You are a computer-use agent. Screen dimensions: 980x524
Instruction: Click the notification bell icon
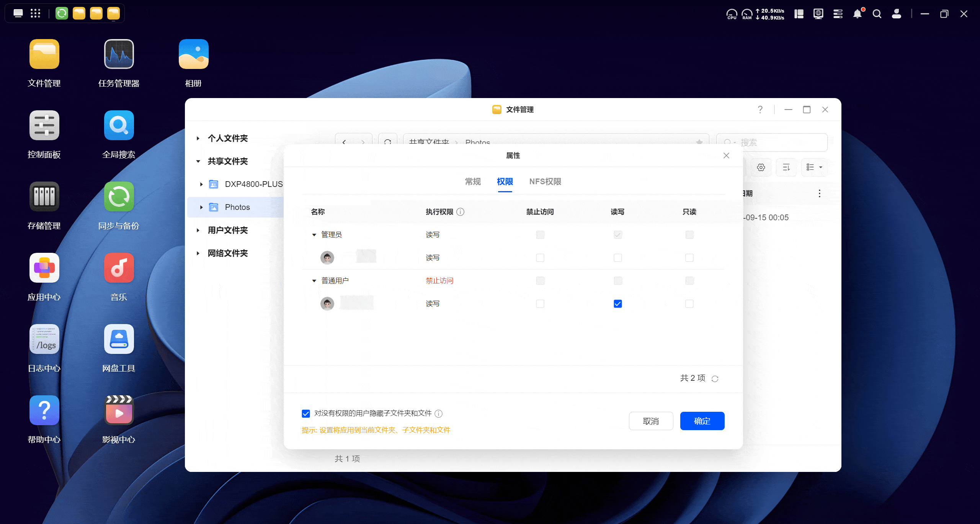(857, 14)
